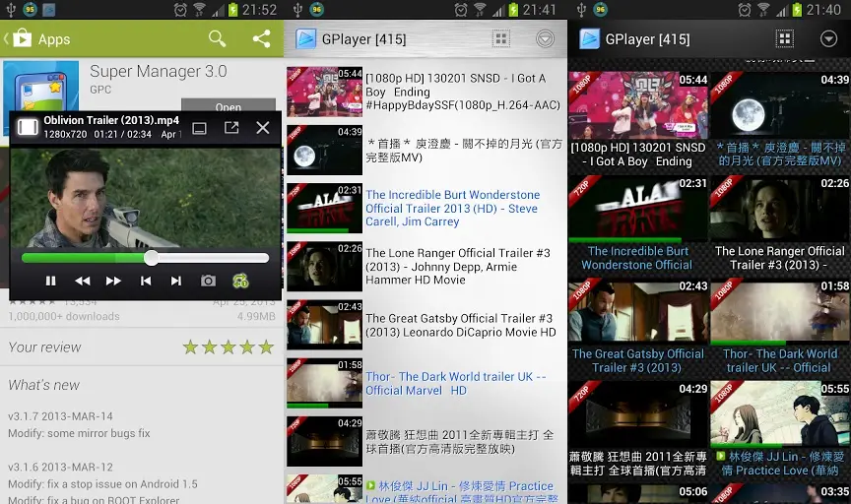Viewport: 851px width, 504px height.
Task: Toggle list view in right GPlayer window
Action: pyautogui.click(x=784, y=38)
